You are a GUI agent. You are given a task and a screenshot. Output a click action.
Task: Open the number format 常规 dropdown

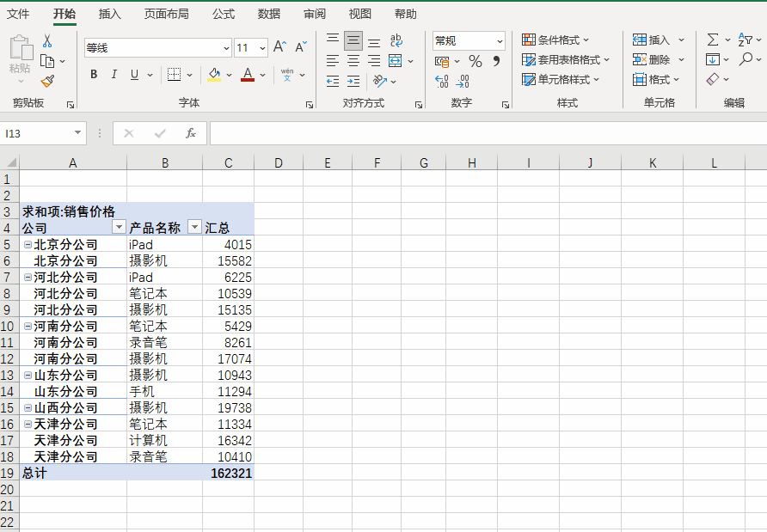[500, 41]
